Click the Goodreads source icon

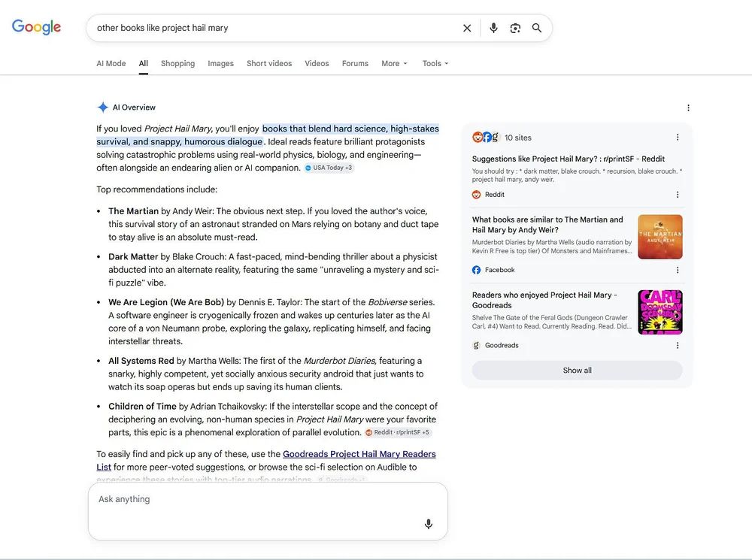point(476,345)
